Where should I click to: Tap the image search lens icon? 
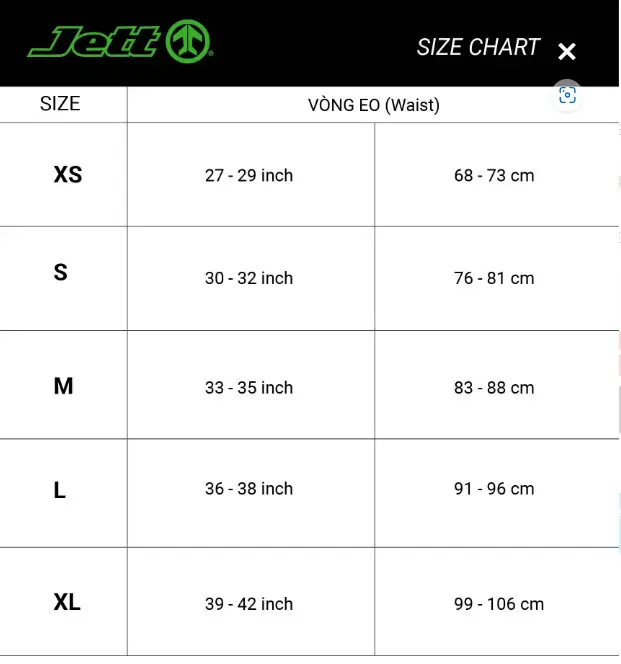567,95
